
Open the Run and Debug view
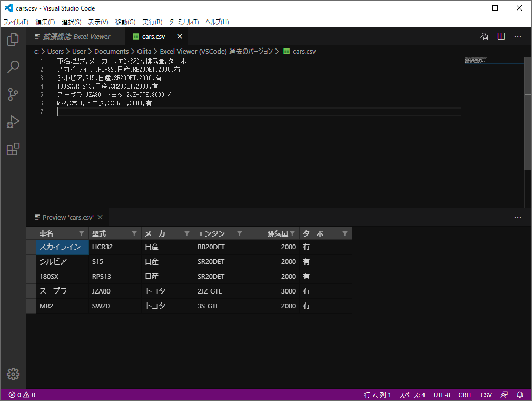[x=13, y=122]
